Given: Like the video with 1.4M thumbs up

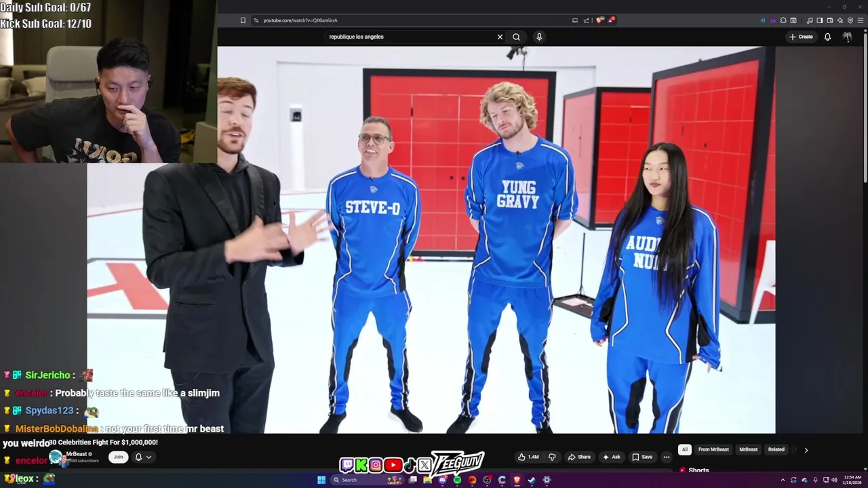Looking at the screenshot, I should coord(528,457).
